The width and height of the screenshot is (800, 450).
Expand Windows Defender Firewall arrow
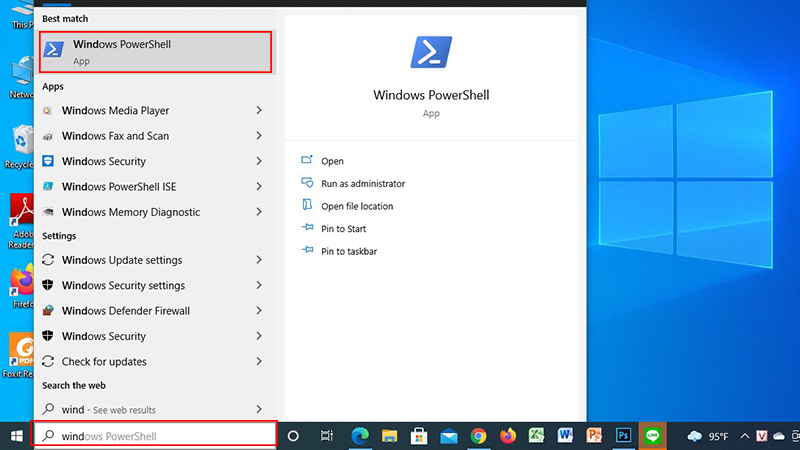(259, 311)
